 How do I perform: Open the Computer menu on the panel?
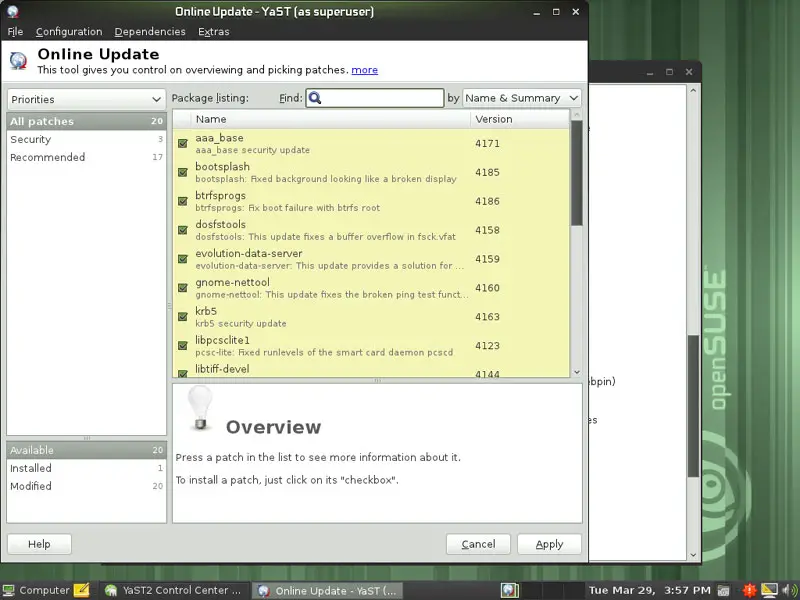pos(36,590)
